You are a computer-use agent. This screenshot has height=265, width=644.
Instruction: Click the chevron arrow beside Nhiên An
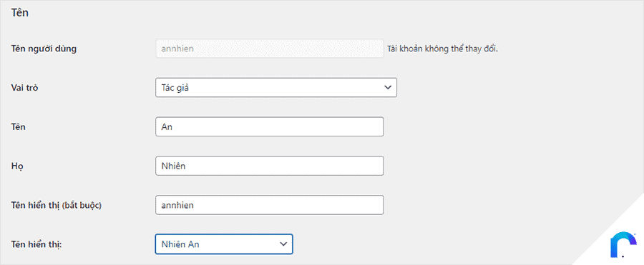pos(283,244)
